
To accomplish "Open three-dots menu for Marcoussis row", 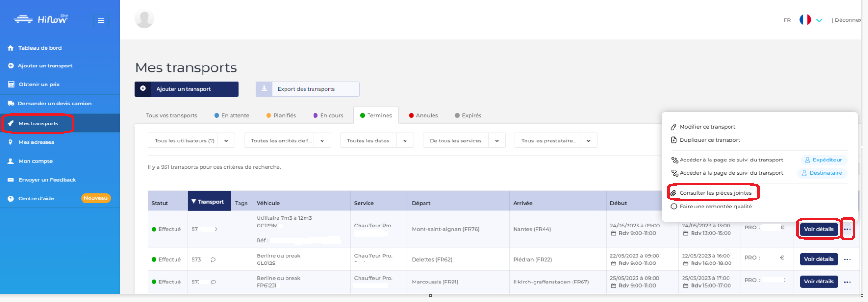I will point(848,282).
